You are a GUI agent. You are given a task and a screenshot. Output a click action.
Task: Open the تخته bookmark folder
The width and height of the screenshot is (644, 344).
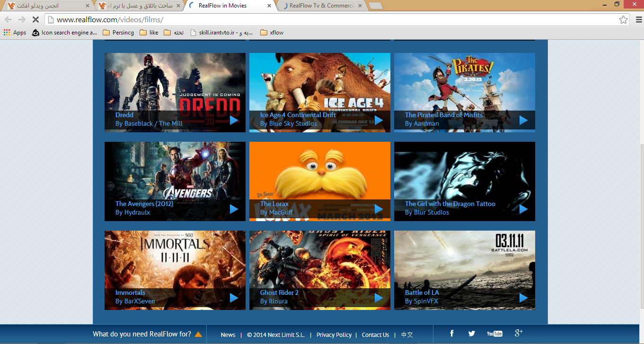pyautogui.click(x=174, y=33)
